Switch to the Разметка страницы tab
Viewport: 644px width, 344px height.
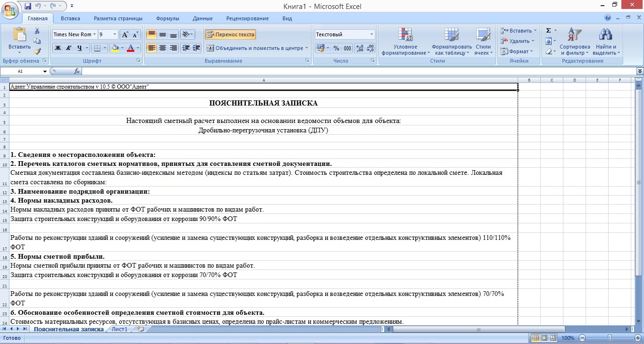pyautogui.click(x=118, y=18)
